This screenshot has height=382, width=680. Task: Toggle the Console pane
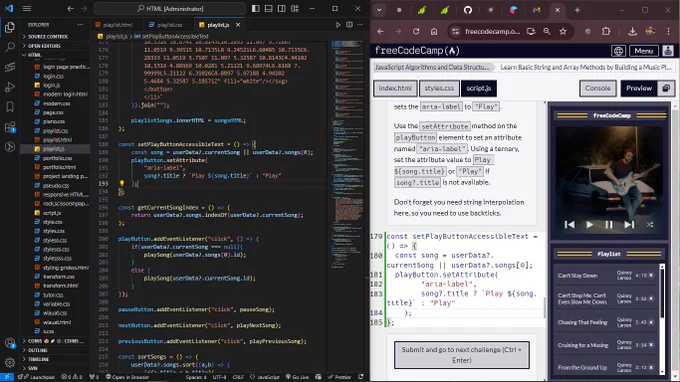click(598, 88)
